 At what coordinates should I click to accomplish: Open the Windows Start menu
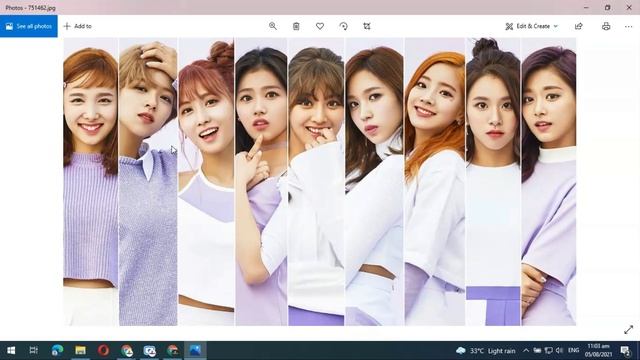[x=11, y=350]
